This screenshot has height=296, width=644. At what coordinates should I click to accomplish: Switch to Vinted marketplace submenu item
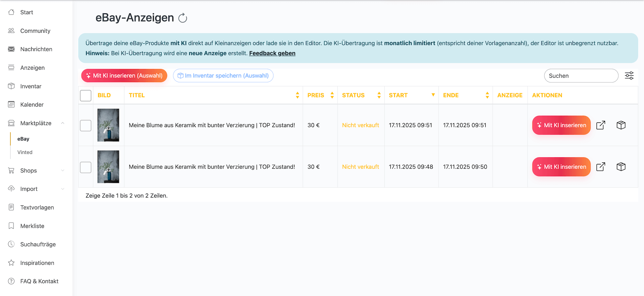click(25, 152)
